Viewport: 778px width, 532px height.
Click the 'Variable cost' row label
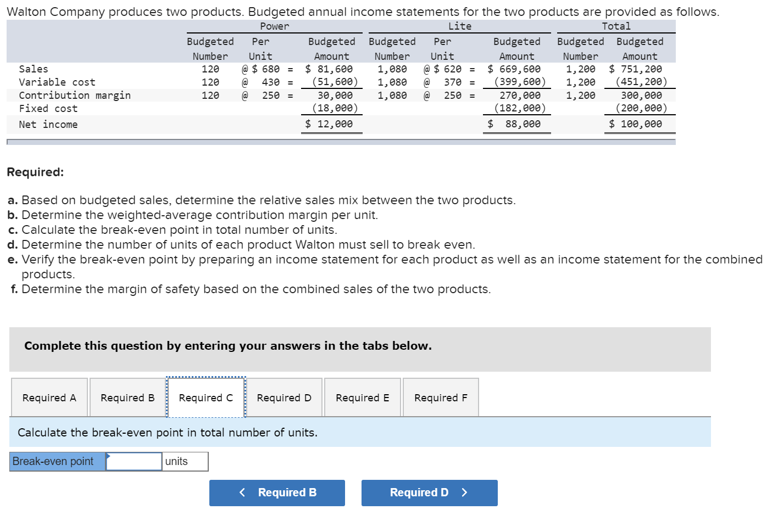[x=57, y=82]
